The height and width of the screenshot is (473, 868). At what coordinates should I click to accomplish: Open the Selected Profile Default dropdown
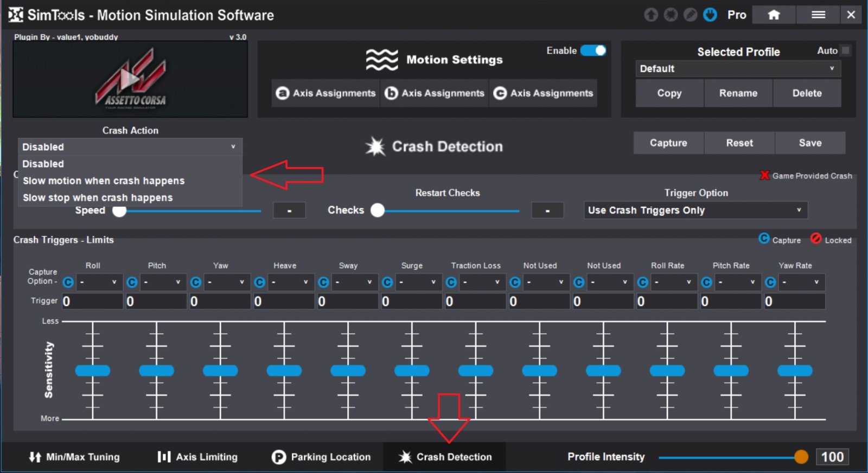tap(738, 69)
